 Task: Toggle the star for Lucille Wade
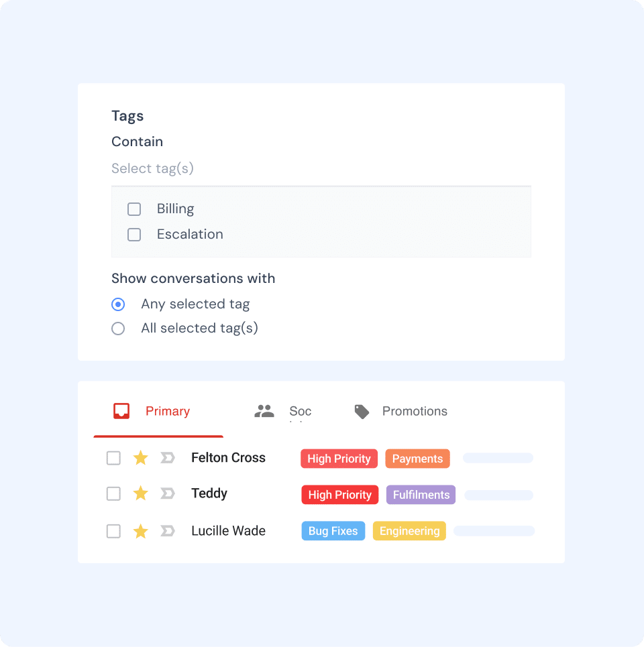click(140, 531)
